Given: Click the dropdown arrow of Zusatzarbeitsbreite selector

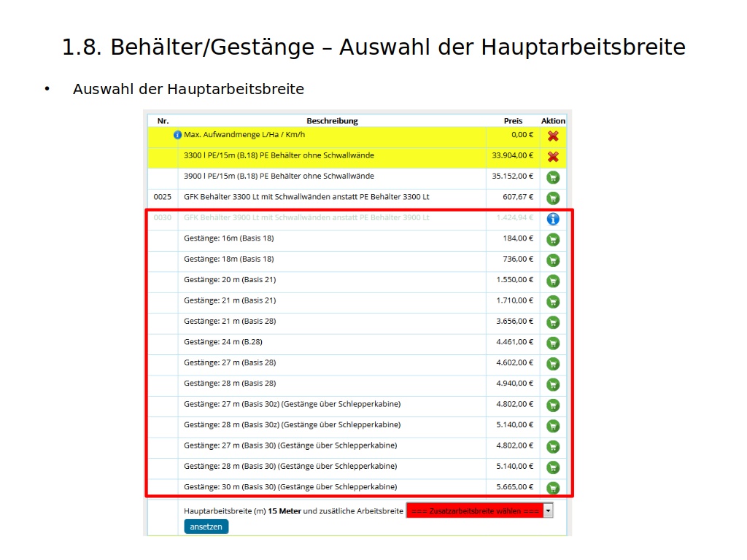Looking at the screenshot, I should pyautogui.click(x=548, y=511).
